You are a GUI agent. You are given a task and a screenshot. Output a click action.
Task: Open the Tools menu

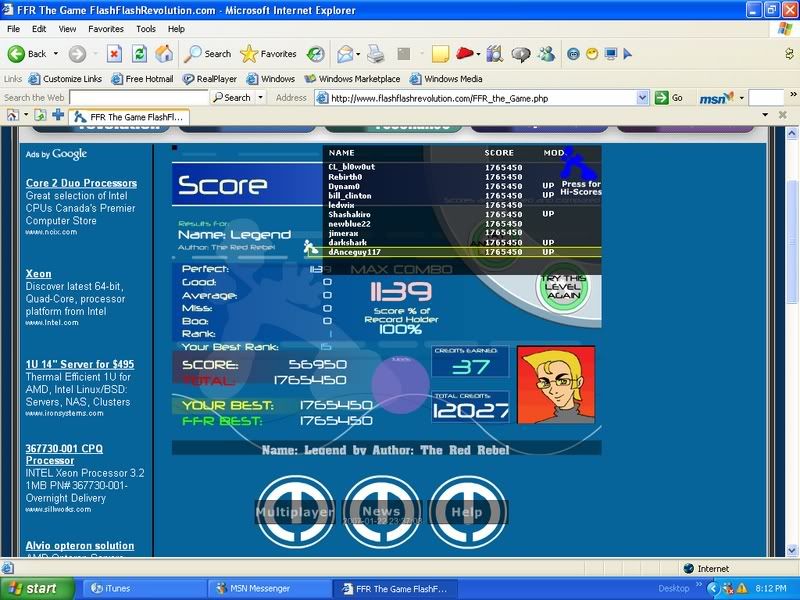click(x=146, y=29)
